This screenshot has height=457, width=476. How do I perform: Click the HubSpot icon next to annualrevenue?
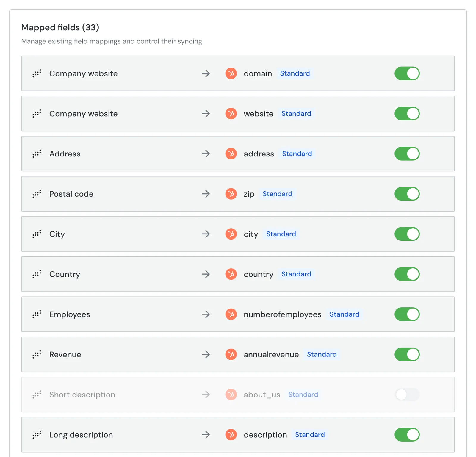[x=231, y=355]
